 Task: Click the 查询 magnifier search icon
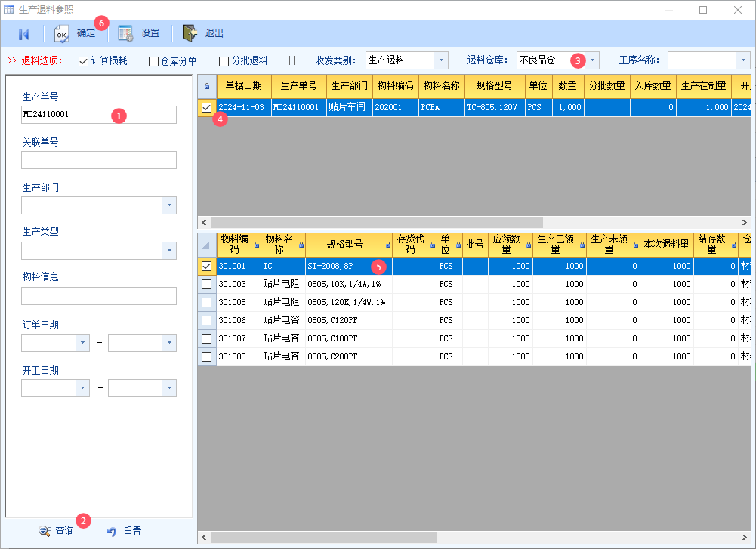45,531
